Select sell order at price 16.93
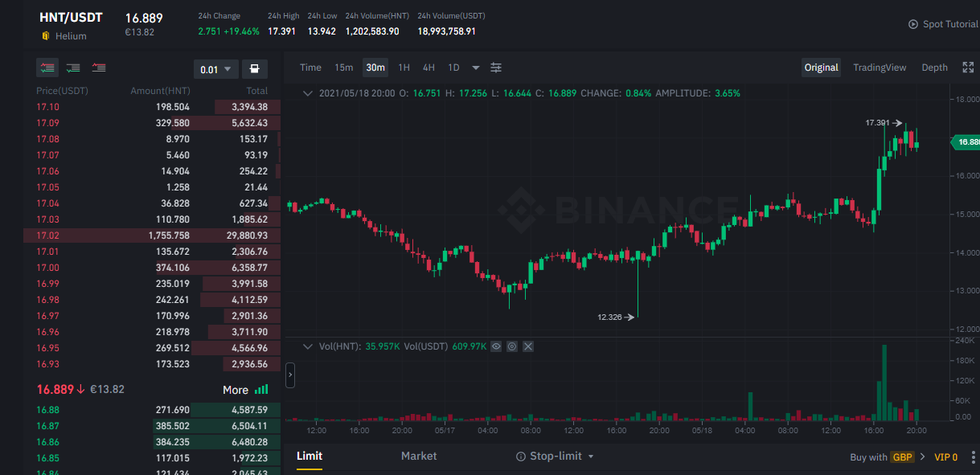Viewport: 980px width, 475px height. [x=152, y=364]
